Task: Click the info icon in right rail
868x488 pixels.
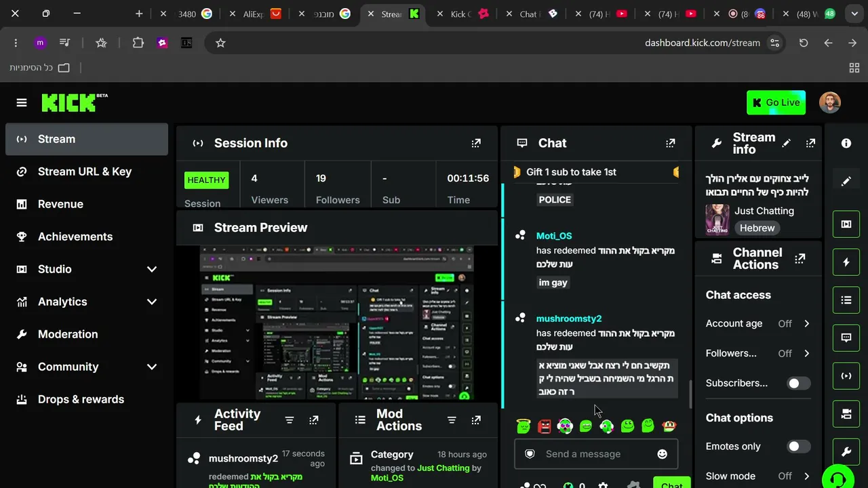Action: (x=846, y=143)
